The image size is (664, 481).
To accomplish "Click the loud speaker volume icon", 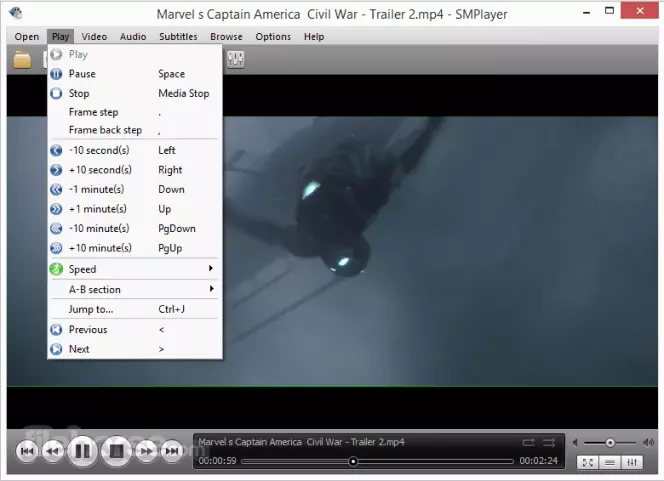I will coord(648,443).
